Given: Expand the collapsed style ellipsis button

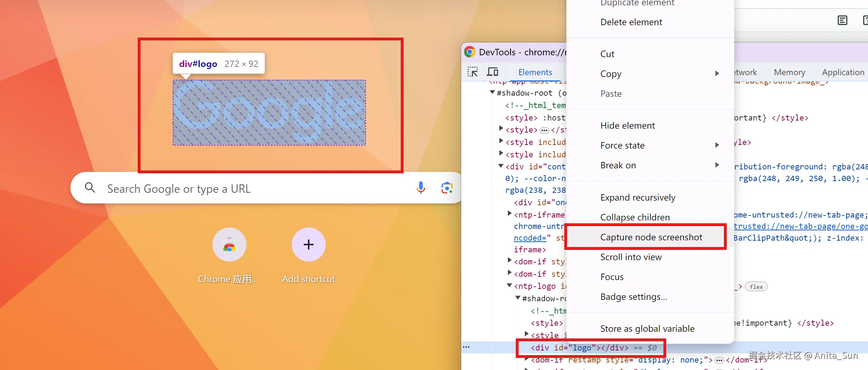Looking at the screenshot, I should pos(544,130).
